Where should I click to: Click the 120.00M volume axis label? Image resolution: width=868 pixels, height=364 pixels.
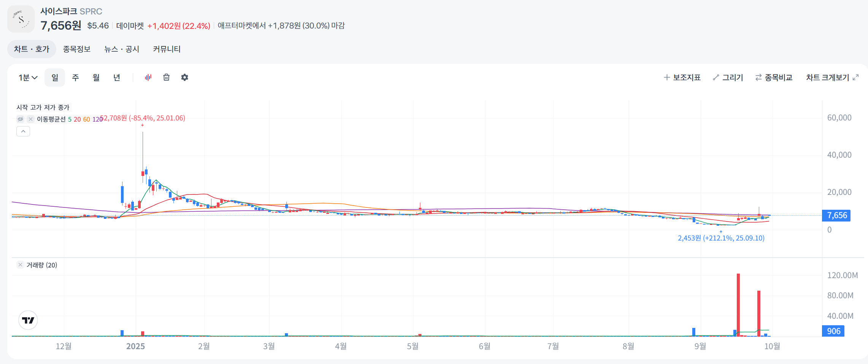pyautogui.click(x=843, y=275)
